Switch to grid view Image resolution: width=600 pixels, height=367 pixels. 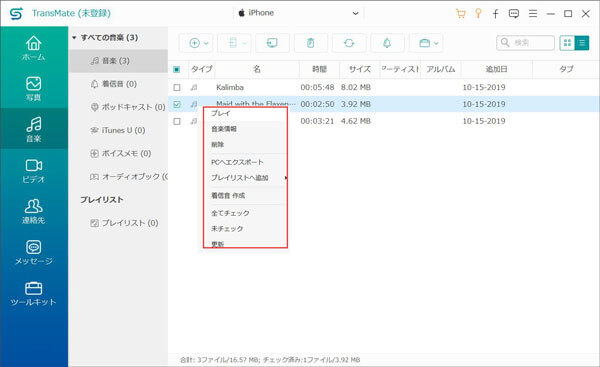(x=567, y=43)
